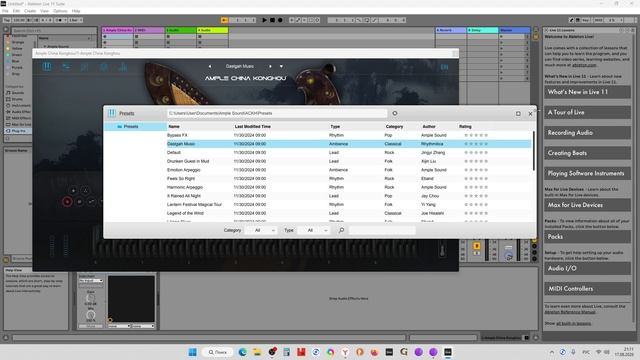Select the Dastgah Music preset row
The image size is (640, 360).
(x=349, y=144)
